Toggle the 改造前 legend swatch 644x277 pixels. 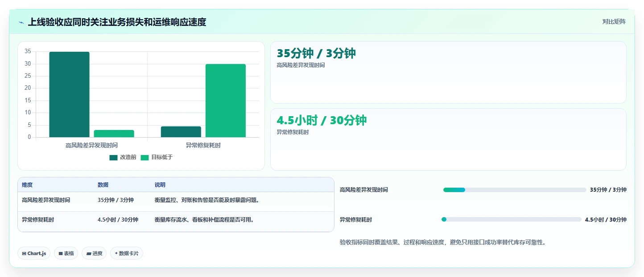(113, 157)
